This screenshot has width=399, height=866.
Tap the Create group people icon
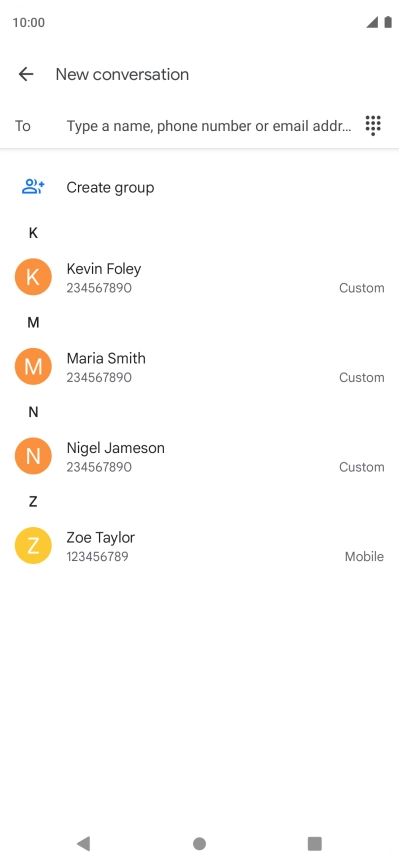pos(33,187)
